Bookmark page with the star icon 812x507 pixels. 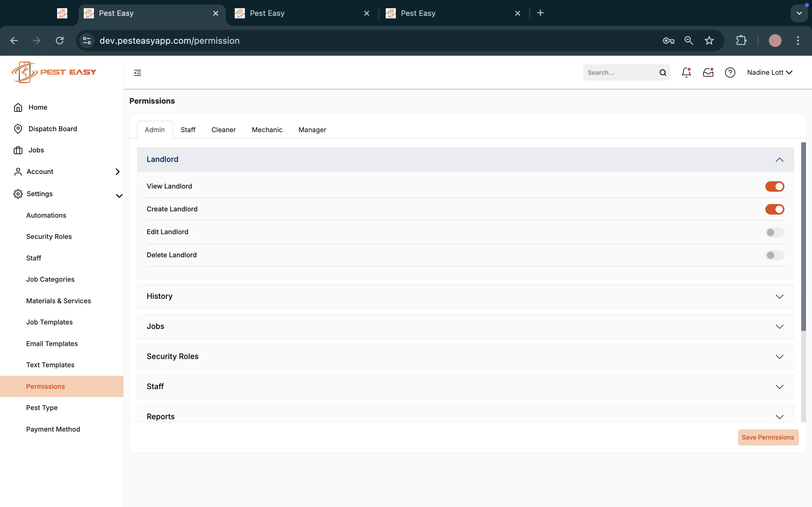coord(709,41)
